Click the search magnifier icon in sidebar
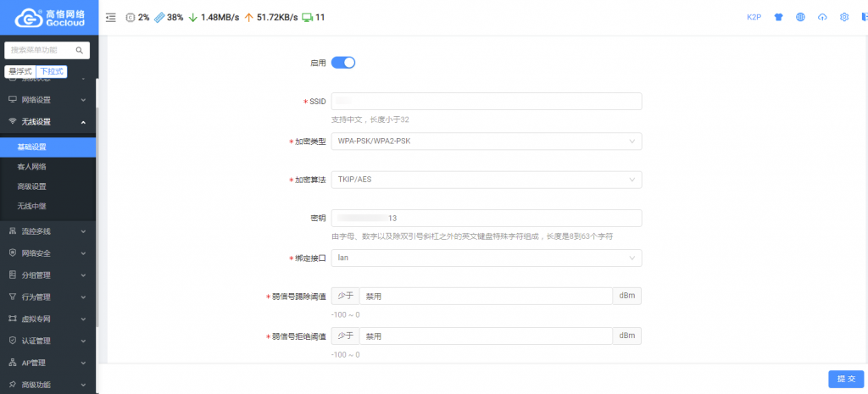Viewport: 868px width, 394px height. point(80,50)
